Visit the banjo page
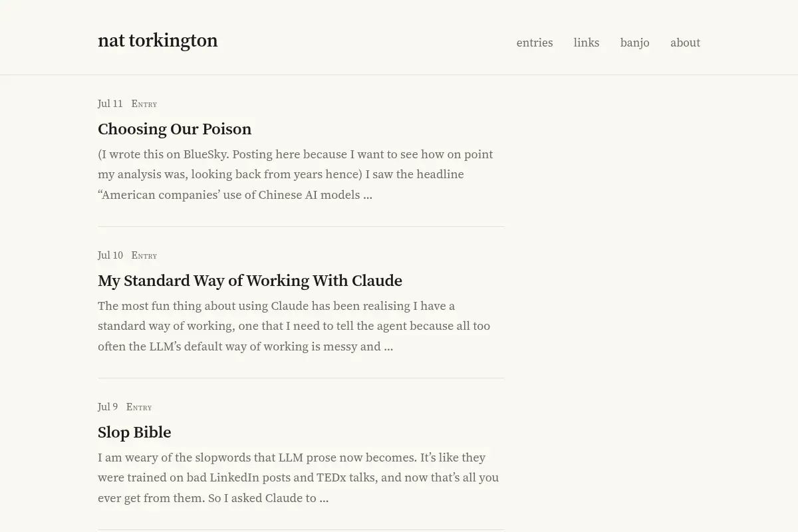The width and height of the screenshot is (798, 532). 635,43
